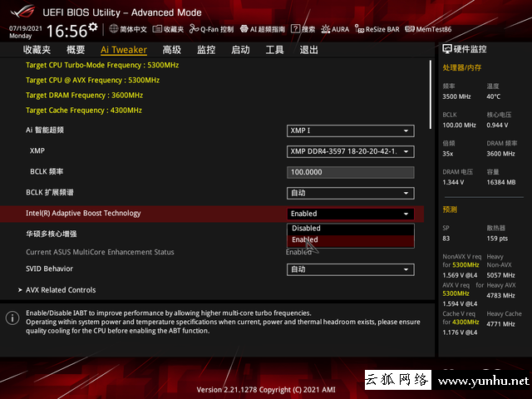Screen dimensions: 532x399
Task: Open the 退出 tab
Action: (x=308, y=50)
